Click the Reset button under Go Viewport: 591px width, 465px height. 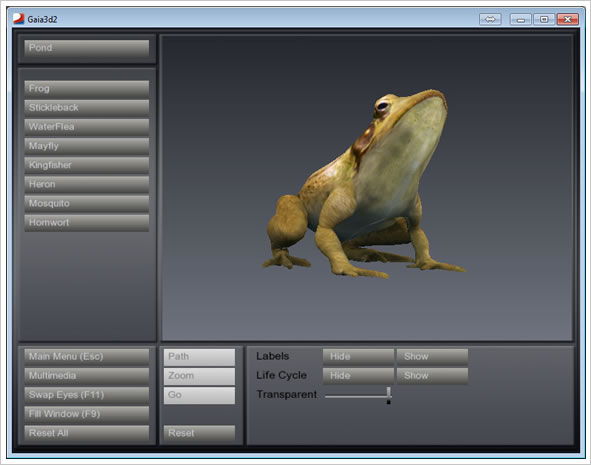pyautogui.click(x=199, y=433)
